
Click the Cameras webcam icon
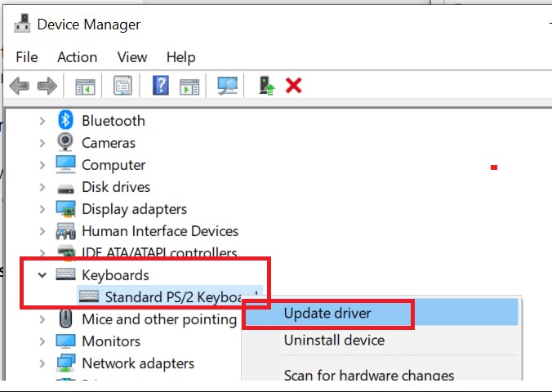tap(65, 142)
